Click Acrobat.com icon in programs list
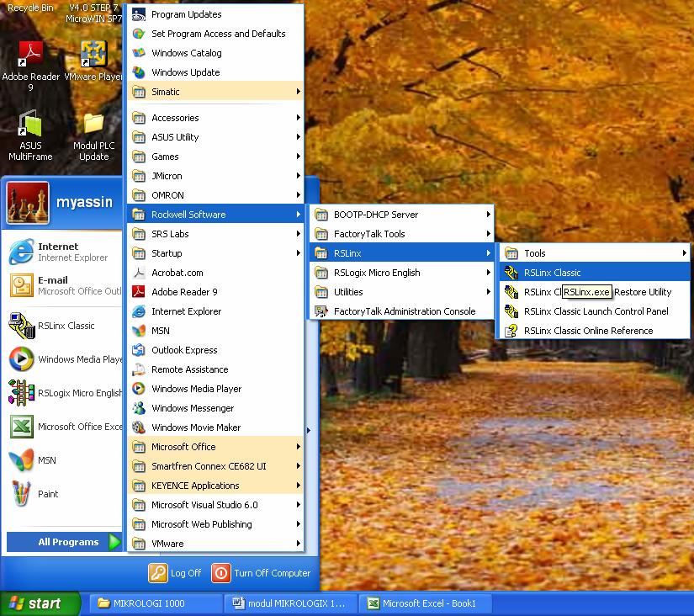The height and width of the screenshot is (616, 694). tap(139, 273)
